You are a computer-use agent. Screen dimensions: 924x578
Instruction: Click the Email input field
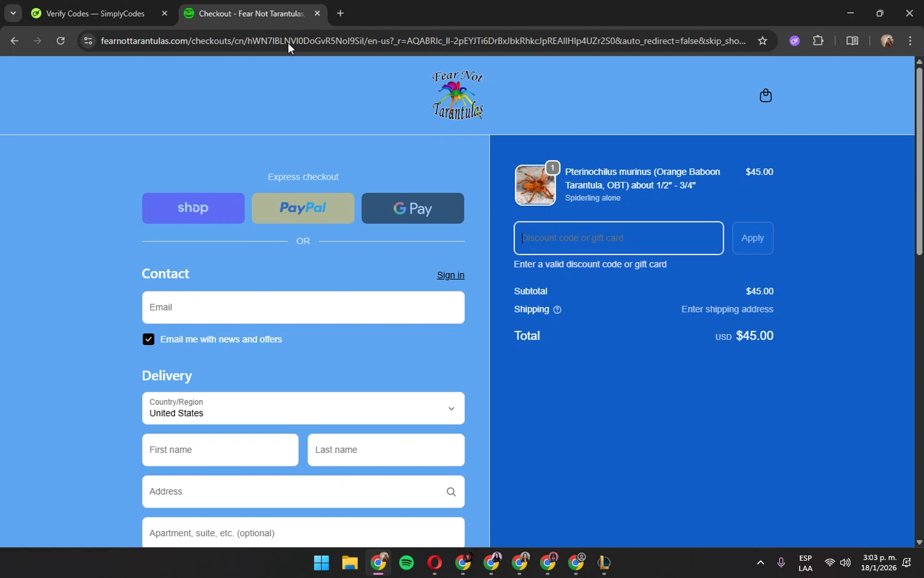click(x=303, y=307)
